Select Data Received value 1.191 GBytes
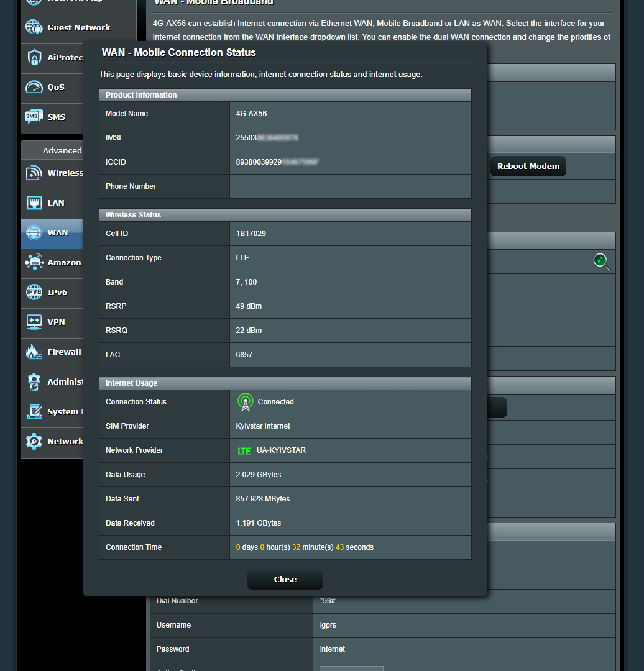This screenshot has width=644, height=671. 259,523
